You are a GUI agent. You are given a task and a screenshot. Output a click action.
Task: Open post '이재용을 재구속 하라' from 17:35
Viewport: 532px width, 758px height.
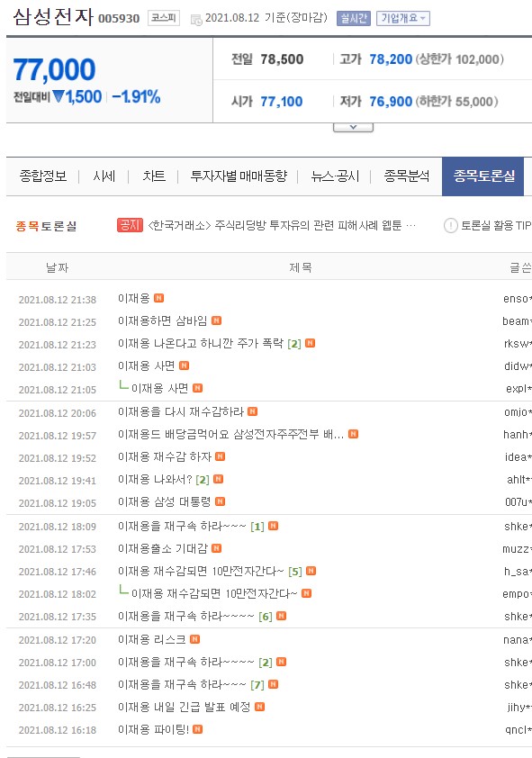click(x=186, y=616)
